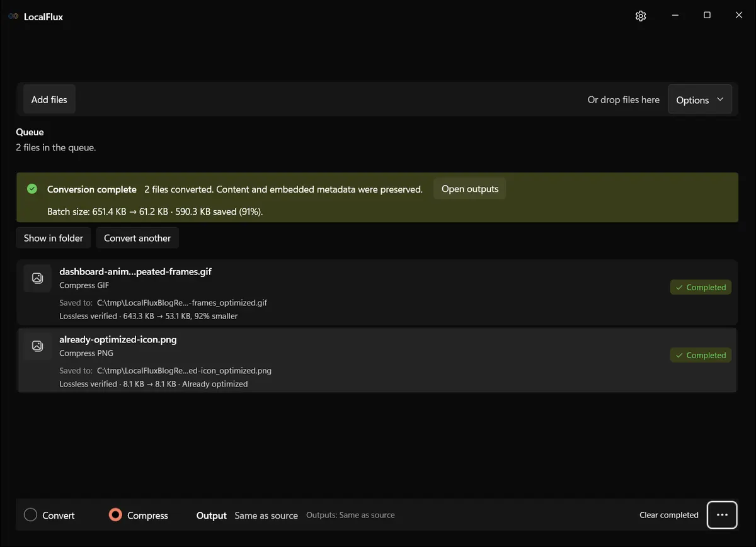Click Convert another button

pyautogui.click(x=137, y=238)
